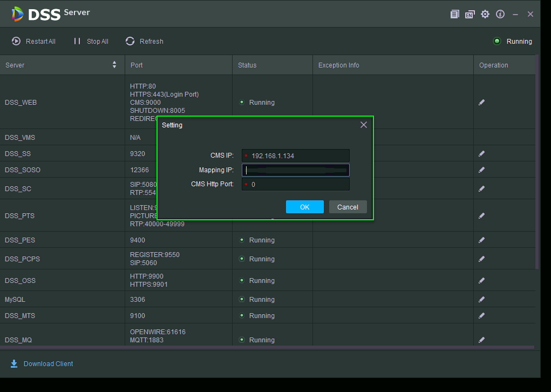Click edit pencil for DSS_PES row
This screenshot has height=392, width=551.
tap(481, 240)
